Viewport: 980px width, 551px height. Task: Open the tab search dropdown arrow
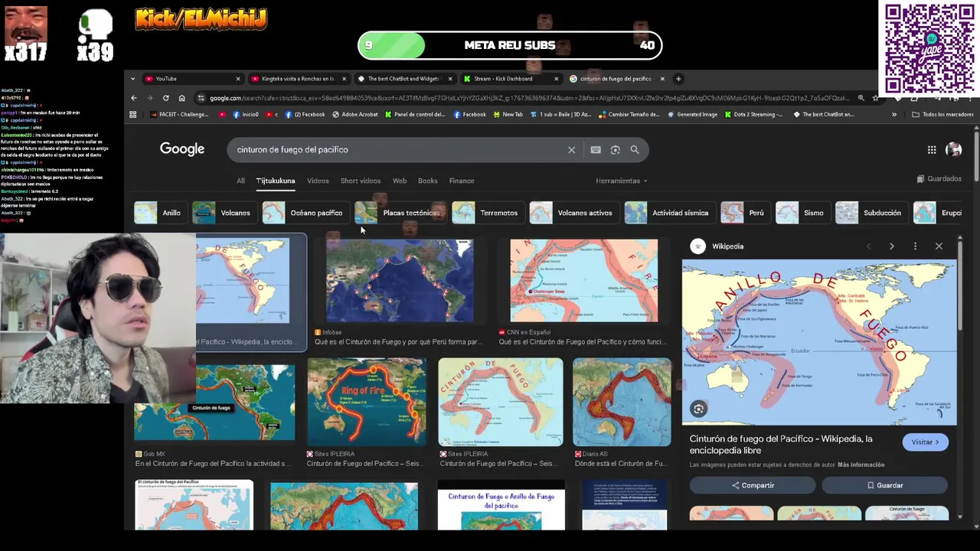coord(132,79)
